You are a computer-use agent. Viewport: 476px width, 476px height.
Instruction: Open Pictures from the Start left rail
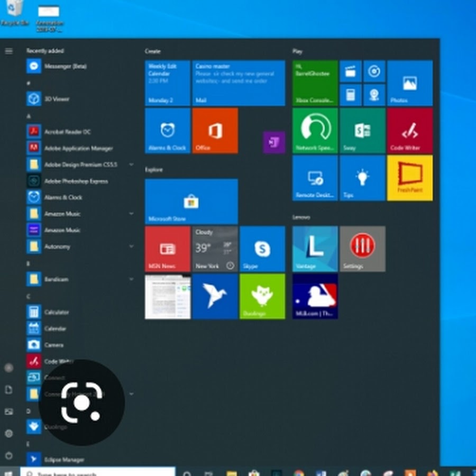9,411
